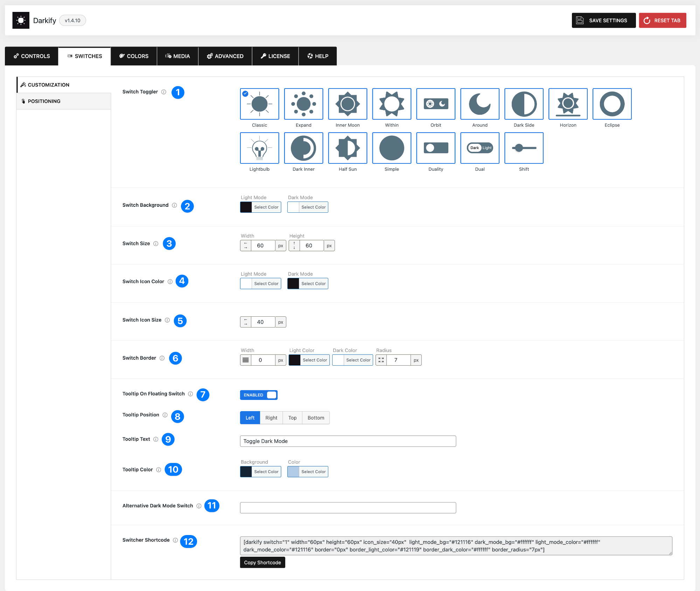This screenshot has height=591, width=700.
Task: Open the Positioning sidebar section
Action: click(44, 101)
